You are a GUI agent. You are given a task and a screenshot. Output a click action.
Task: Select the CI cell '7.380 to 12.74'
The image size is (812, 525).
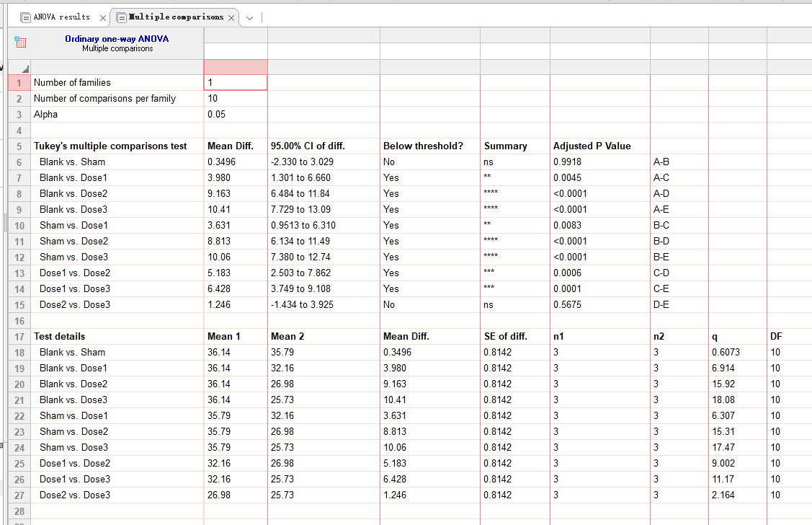click(324, 257)
